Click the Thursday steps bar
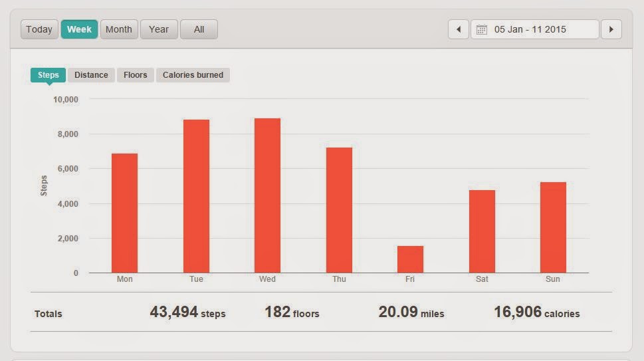Image resolution: width=644 pixels, height=361 pixels. (339, 210)
